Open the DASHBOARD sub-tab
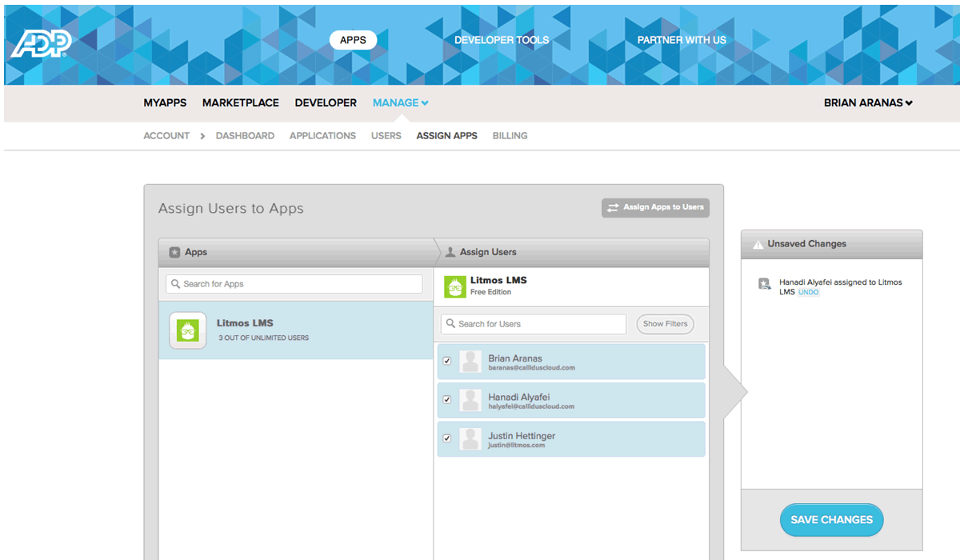This screenshot has height=560, width=960. [x=245, y=136]
